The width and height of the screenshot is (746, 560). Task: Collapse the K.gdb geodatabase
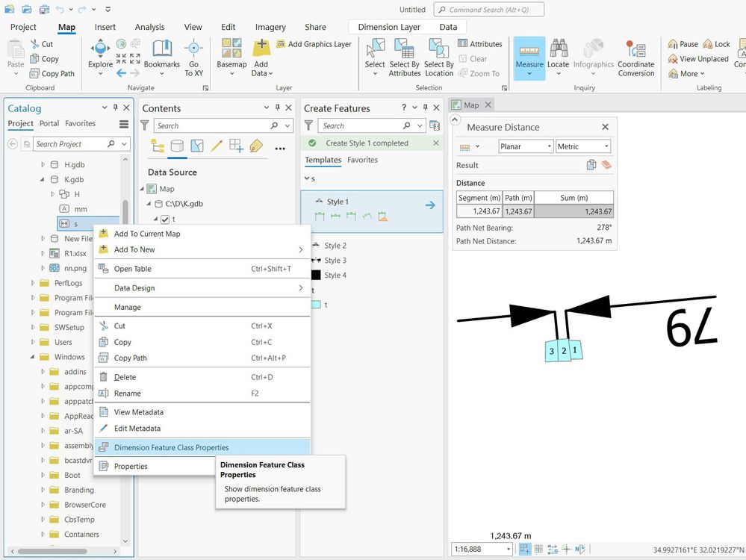click(x=43, y=179)
